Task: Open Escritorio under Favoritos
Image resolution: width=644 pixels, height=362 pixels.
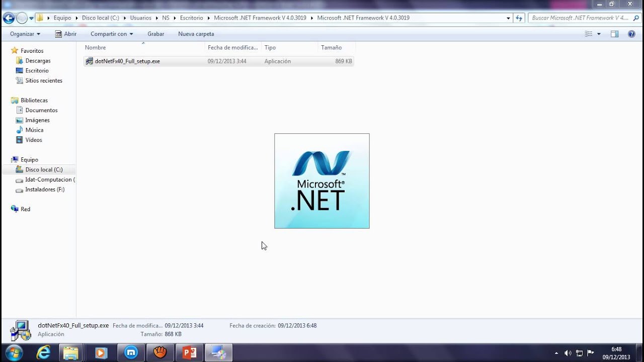Action: [x=37, y=70]
